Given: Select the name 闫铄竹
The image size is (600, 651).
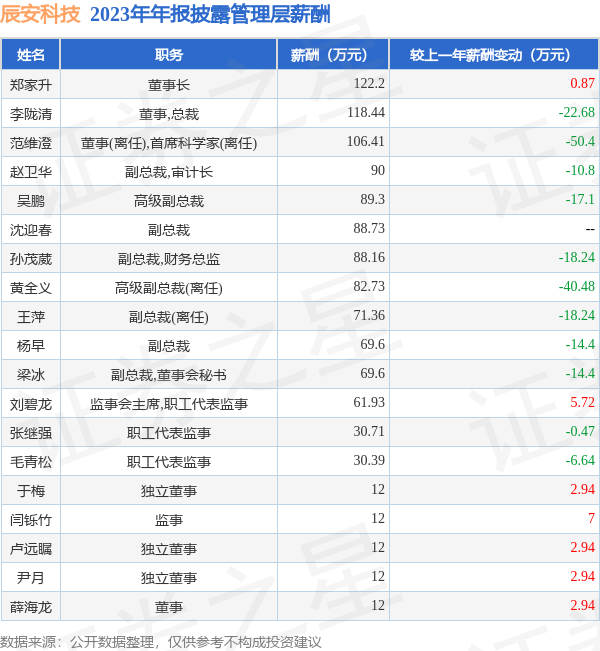Looking at the screenshot, I should (x=31, y=520).
